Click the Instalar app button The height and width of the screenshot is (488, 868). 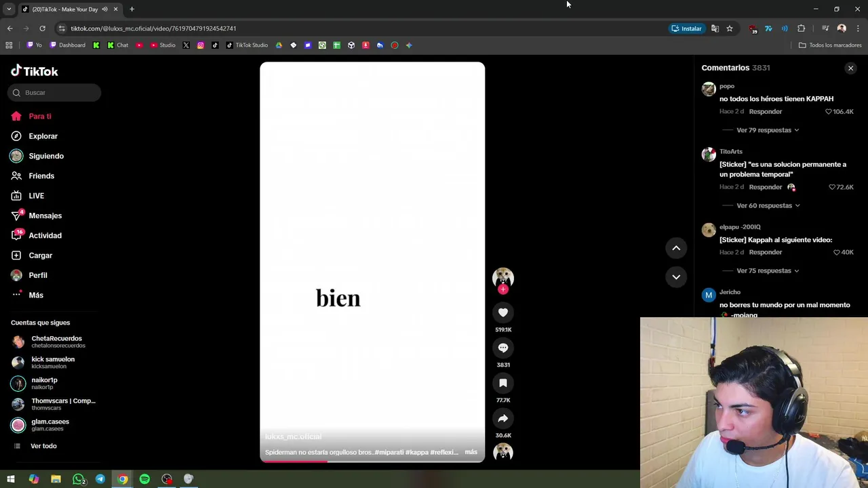pos(687,28)
